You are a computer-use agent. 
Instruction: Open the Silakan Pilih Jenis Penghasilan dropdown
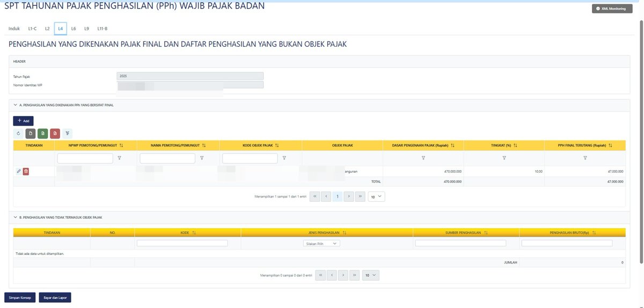[321, 243]
